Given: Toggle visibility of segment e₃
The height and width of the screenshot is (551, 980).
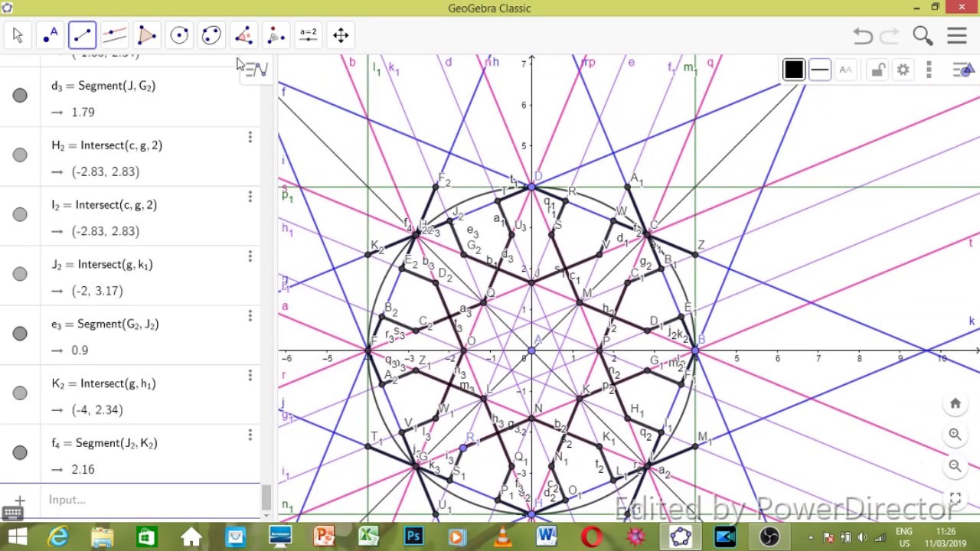Looking at the screenshot, I should pos(20,334).
